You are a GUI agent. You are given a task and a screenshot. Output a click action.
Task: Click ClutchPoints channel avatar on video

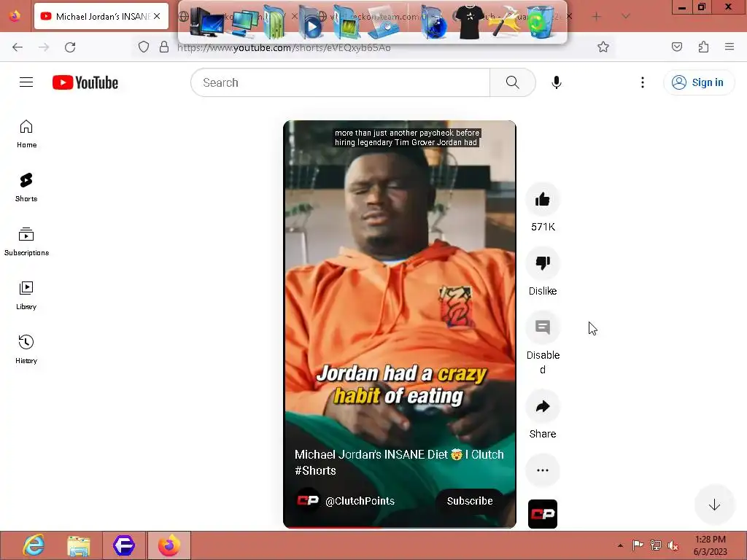308,500
